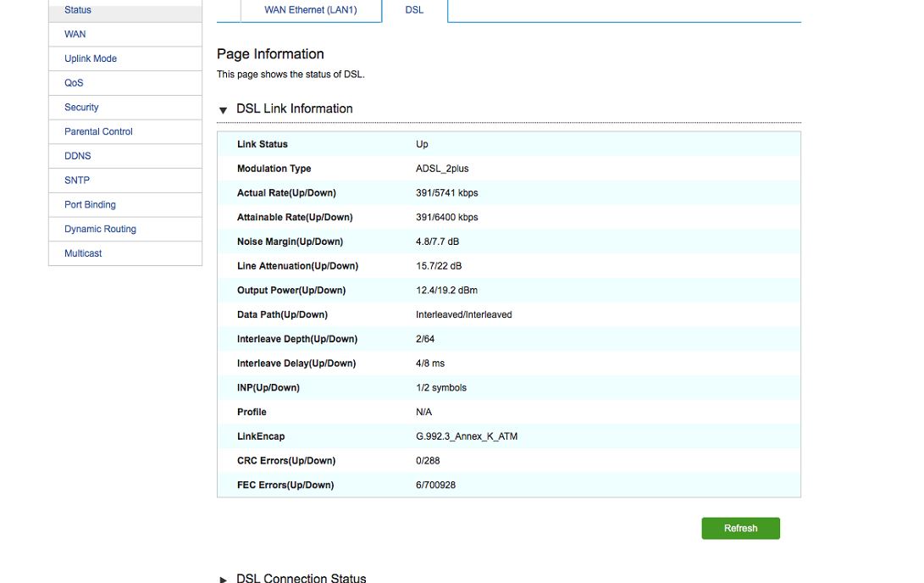Click the FEC Errors value 6/700928
The image size is (924, 583).
pyautogui.click(x=435, y=486)
